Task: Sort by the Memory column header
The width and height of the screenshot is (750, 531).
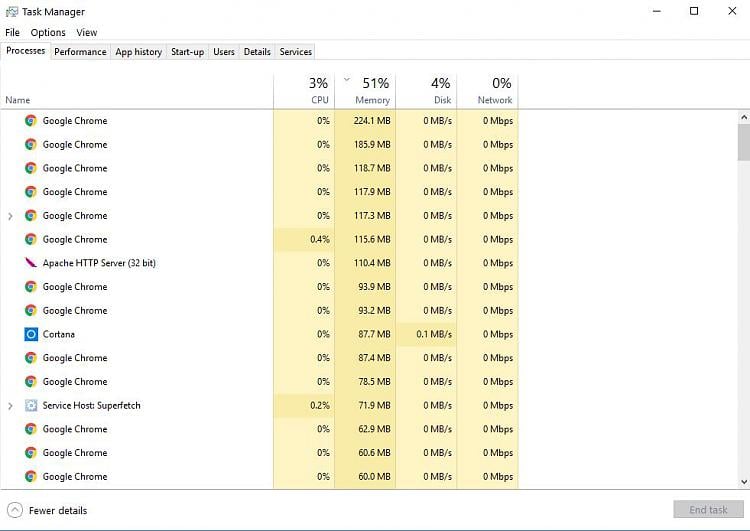Action: click(x=365, y=91)
